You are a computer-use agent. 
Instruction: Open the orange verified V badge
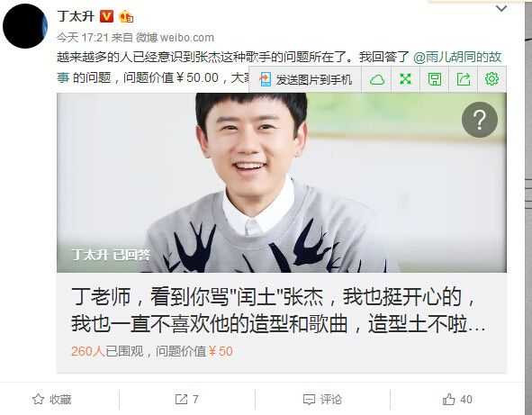pos(106,16)
